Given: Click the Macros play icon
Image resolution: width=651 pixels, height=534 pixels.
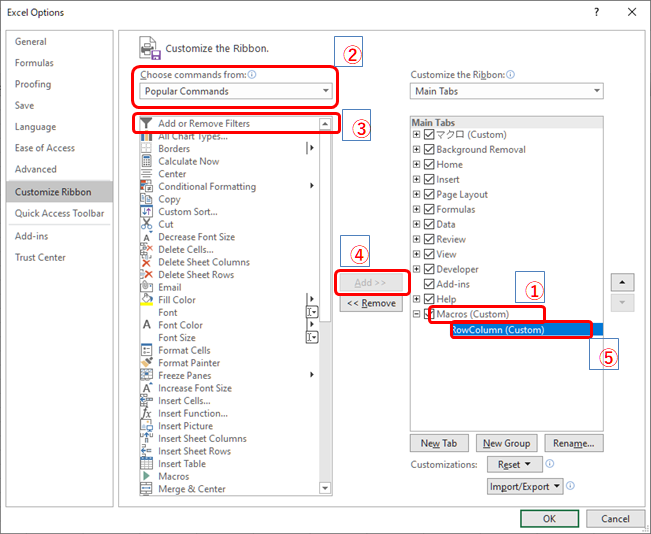Looking at the screenshot, I should coord(146,476).
